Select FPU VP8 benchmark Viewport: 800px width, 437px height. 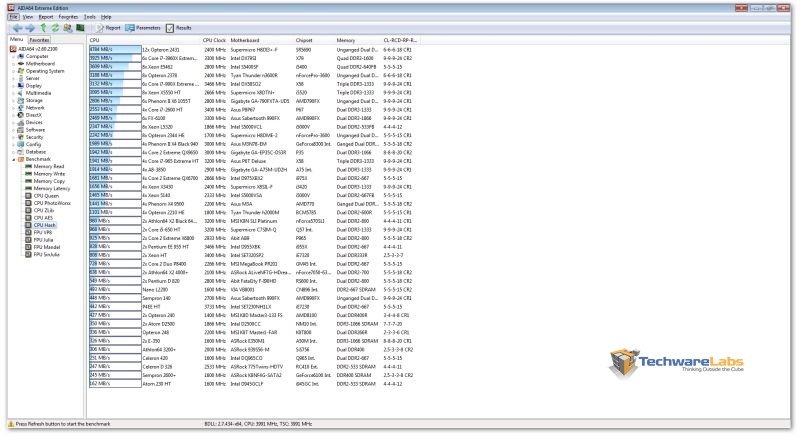tap(43, 232)
